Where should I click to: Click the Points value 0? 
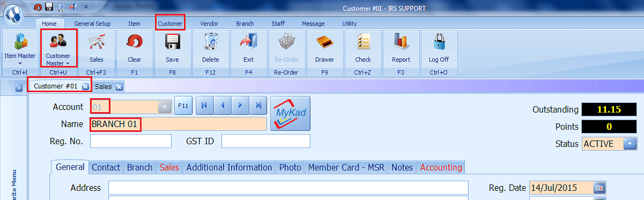(x=609, y=127)
